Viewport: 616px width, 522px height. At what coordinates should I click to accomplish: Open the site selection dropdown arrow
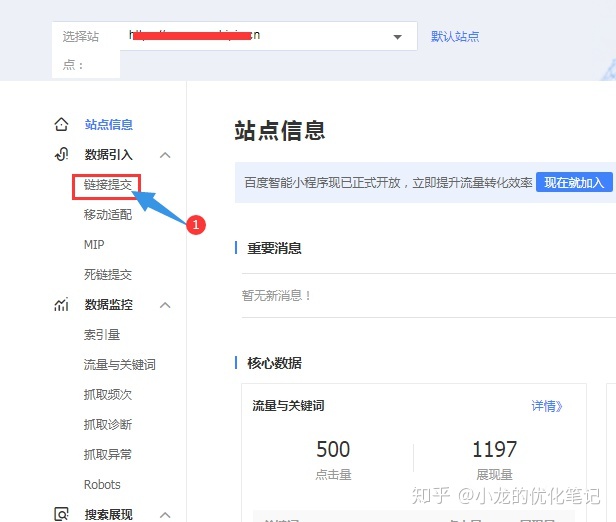point(398,37)
